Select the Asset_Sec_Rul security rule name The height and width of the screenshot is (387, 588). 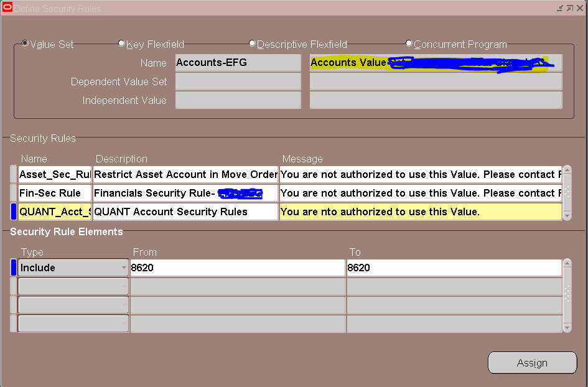point(54,174)
